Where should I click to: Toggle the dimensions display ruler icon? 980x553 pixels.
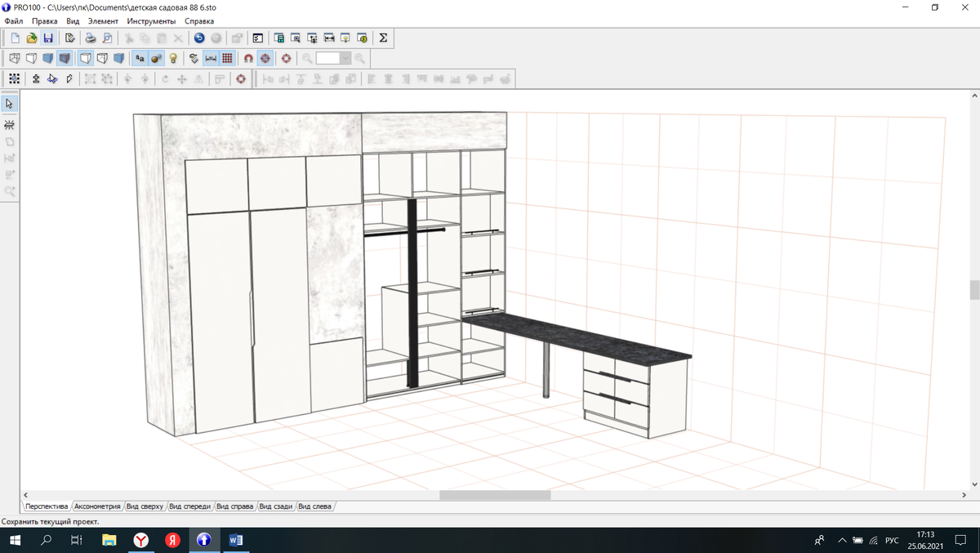[x=211, y=58]
